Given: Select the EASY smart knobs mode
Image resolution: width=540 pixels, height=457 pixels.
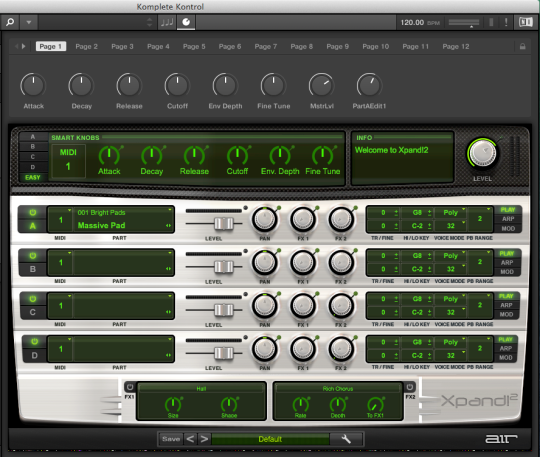Looking at the screenshot, I should [x=33, y=177].
